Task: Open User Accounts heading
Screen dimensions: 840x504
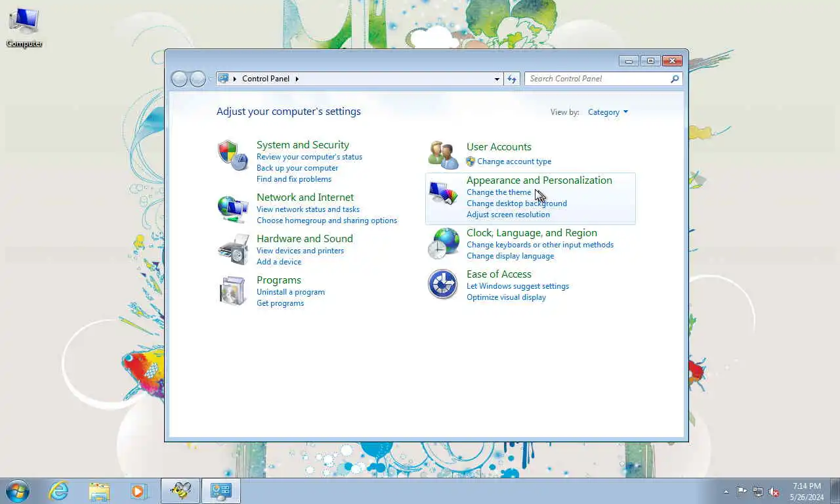Action: [x=499, y=147]
